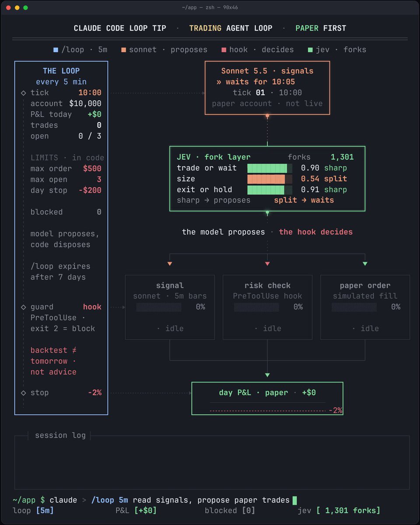Click the status bar "jev [ 1,301 forks]" entry
420x525 pixels.
[x=339, y=511]
